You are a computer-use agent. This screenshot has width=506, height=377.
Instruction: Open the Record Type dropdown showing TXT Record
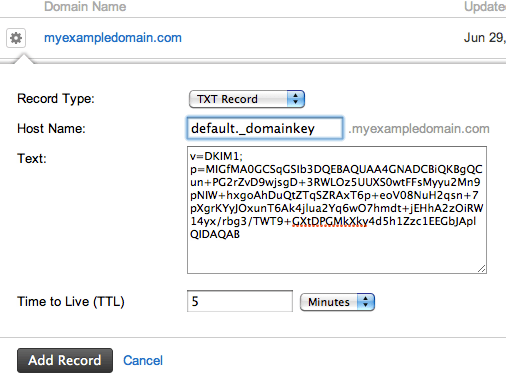(x=247, y=99)
